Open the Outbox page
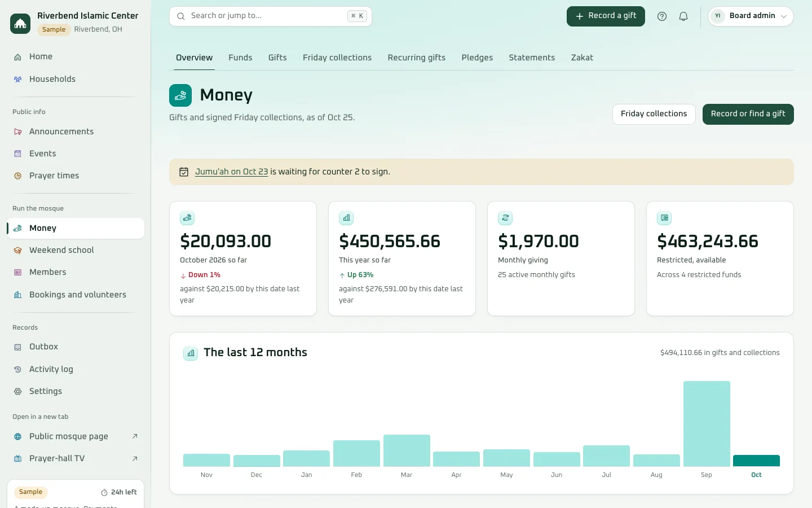The width and height of the screenshot is (812, 508). pyautogui.click(x=76, y=347)
